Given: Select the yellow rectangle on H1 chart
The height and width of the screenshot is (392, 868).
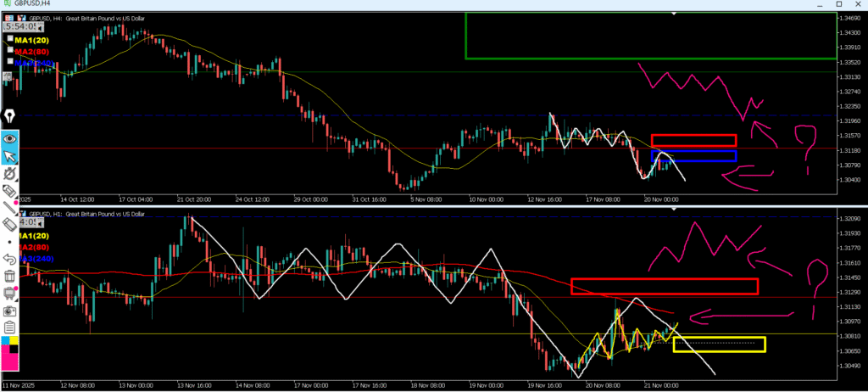Looking at the screenshot, I should [x=719, y=344].
